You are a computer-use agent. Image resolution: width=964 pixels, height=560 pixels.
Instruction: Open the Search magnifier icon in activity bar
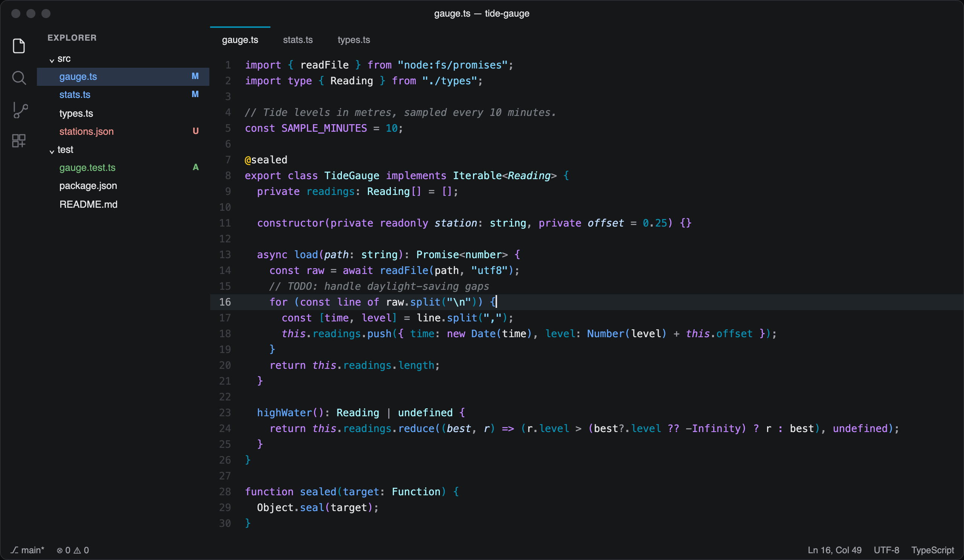point(19,78)
